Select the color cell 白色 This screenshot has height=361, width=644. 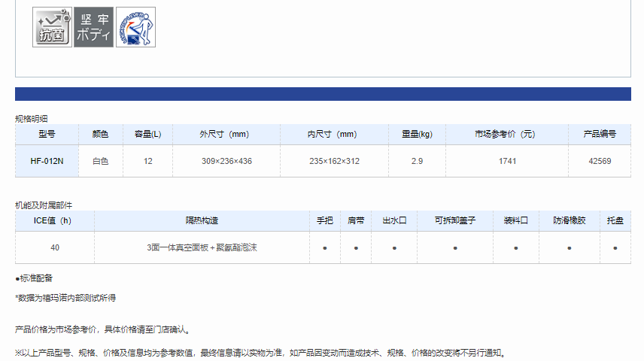(x=100, y=161)
